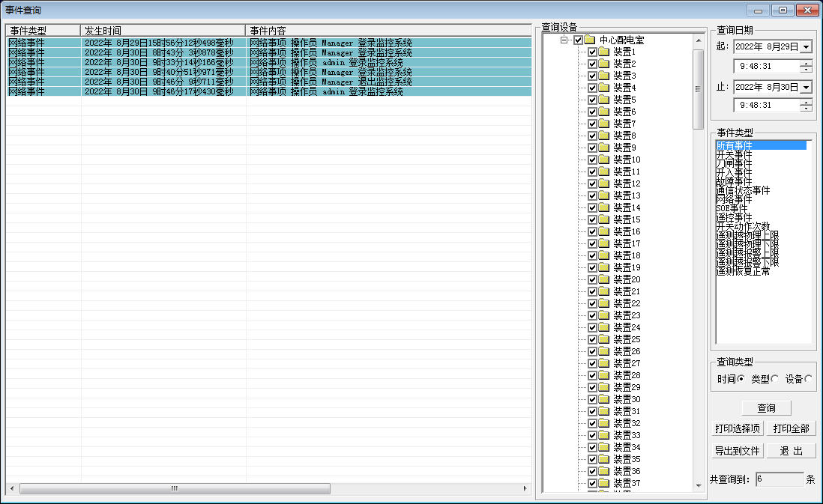823x504 pixels.
Task: Click the folder icon next to 装置12
Action: 603,183
